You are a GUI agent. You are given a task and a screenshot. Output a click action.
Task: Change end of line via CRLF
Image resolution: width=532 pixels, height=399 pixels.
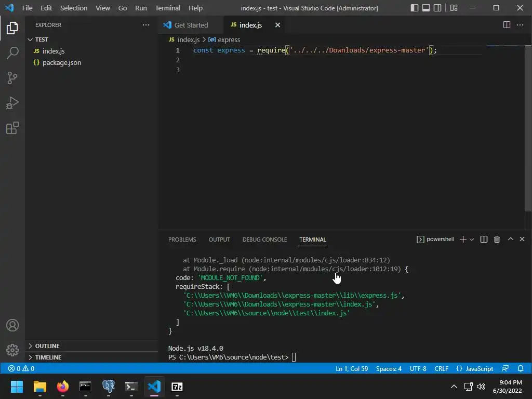pos(441,368)
